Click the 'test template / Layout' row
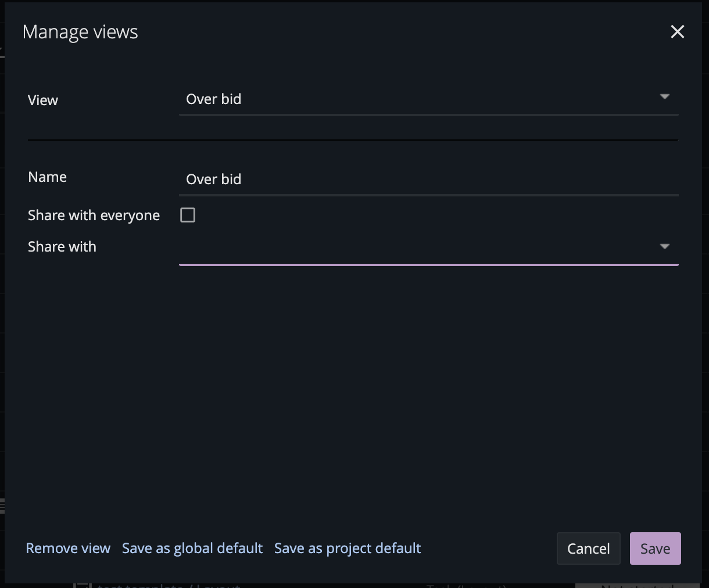Viewport: 709px width, 588px height. coord(169,585)
